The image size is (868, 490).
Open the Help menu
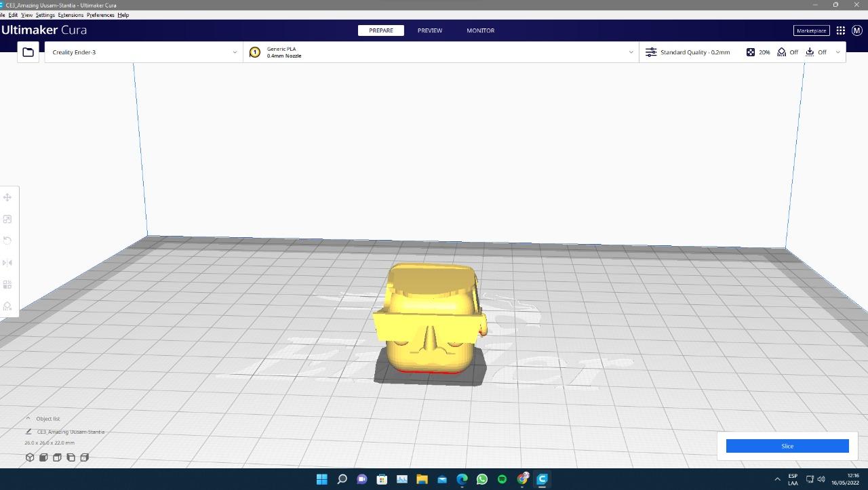click(x=123, y=15)
